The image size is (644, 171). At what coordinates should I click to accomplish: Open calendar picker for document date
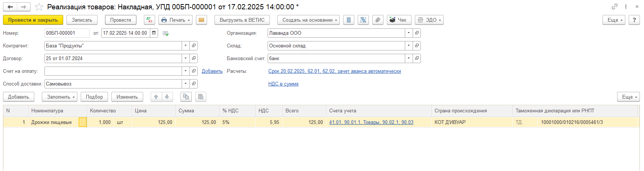(154, 33)
